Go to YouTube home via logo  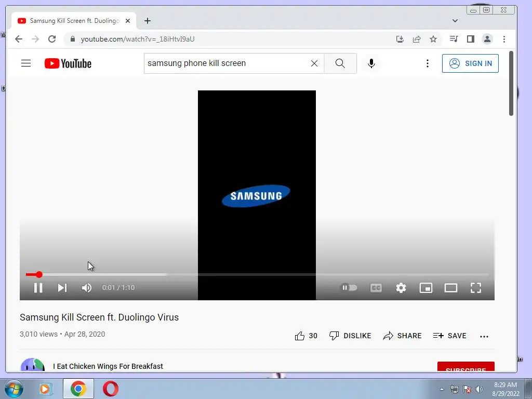tap(68, 63)
